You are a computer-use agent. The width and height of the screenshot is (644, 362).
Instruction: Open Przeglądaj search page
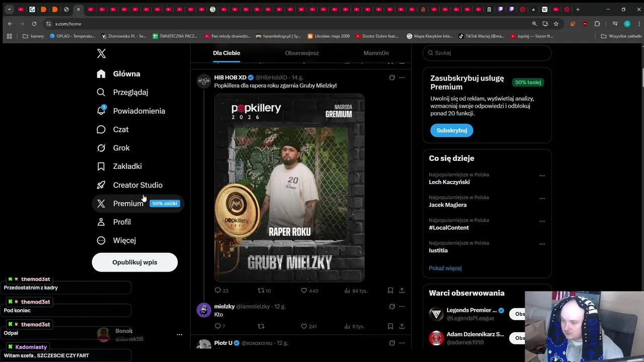(122, 92)
